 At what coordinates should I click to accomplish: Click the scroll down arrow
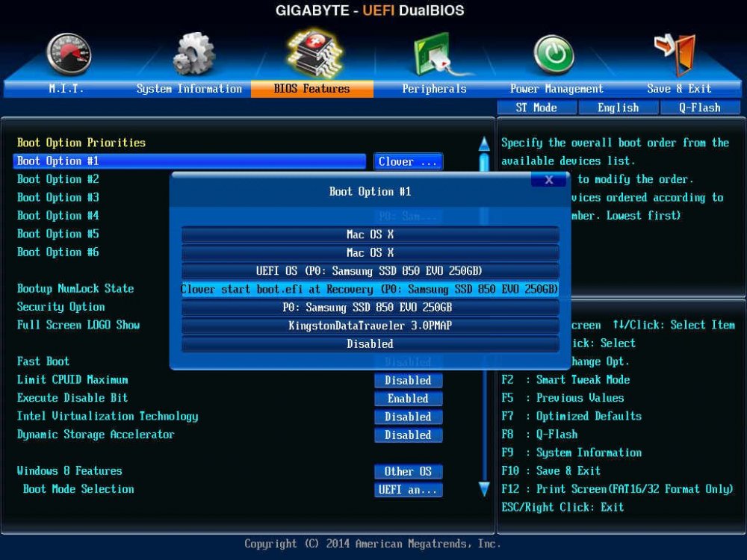[484, 489]
